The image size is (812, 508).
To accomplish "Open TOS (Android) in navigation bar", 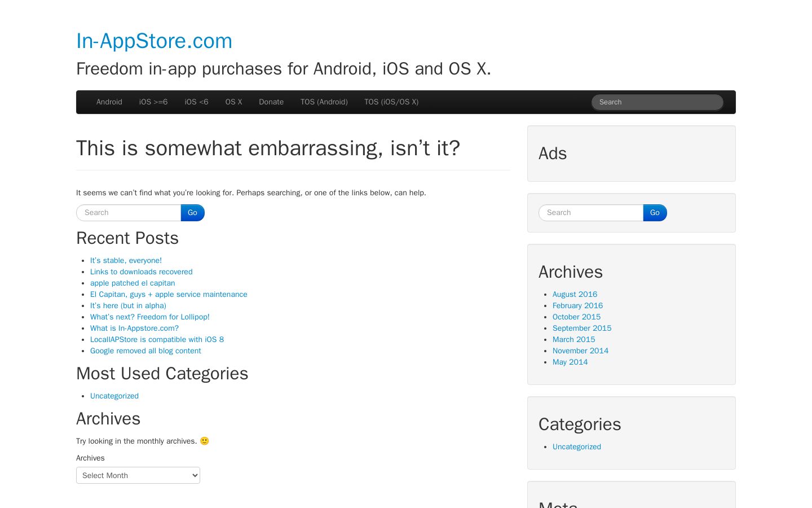I will pos(324,102).
